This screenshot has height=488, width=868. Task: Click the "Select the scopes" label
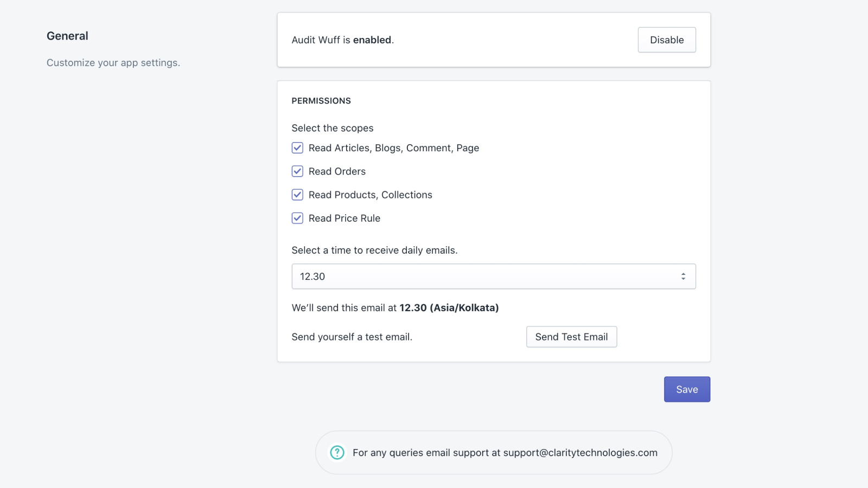(333, 128)
